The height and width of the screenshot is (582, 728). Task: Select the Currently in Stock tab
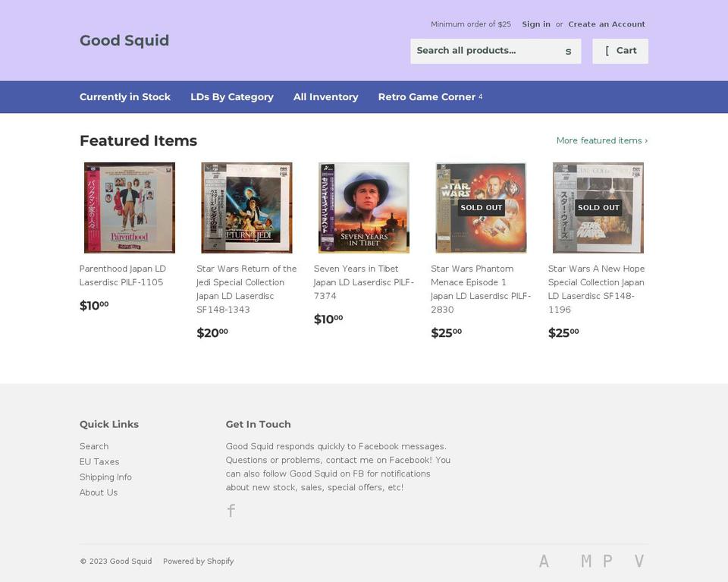pyautogui.click(x=124, y=97)
